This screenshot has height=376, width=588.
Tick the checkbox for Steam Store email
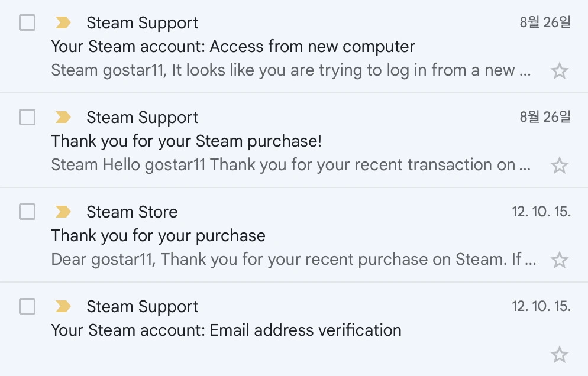27,212
